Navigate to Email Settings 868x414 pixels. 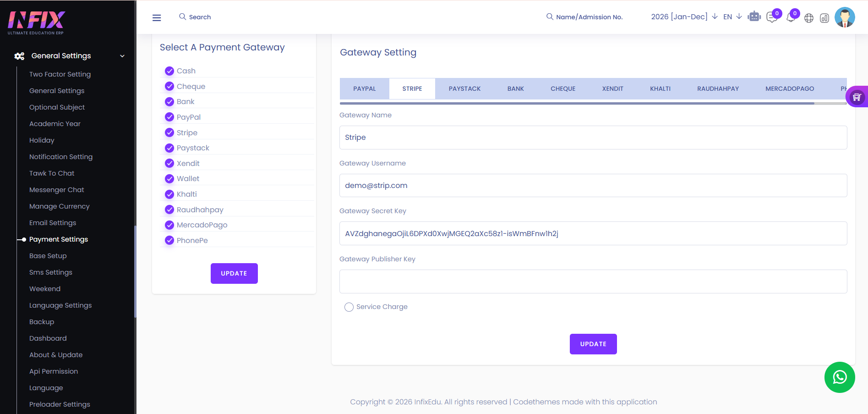53,223
